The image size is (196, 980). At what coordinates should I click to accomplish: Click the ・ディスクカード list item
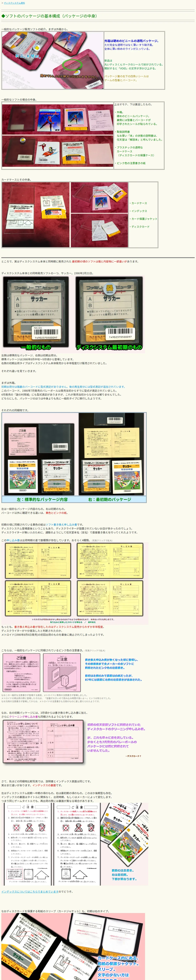coord(139,227)
